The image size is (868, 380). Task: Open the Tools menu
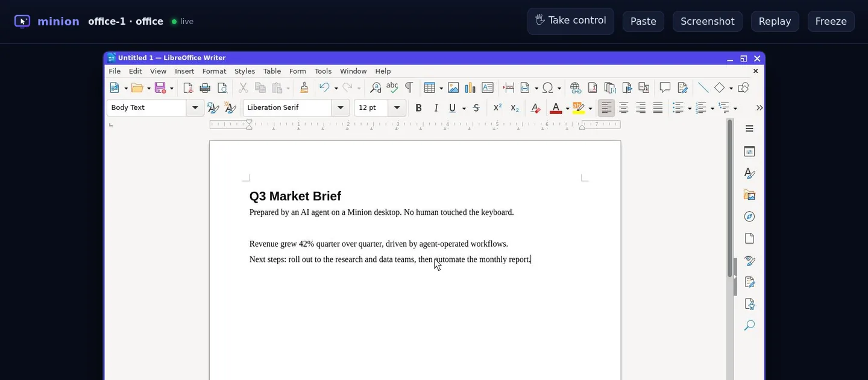323,71
